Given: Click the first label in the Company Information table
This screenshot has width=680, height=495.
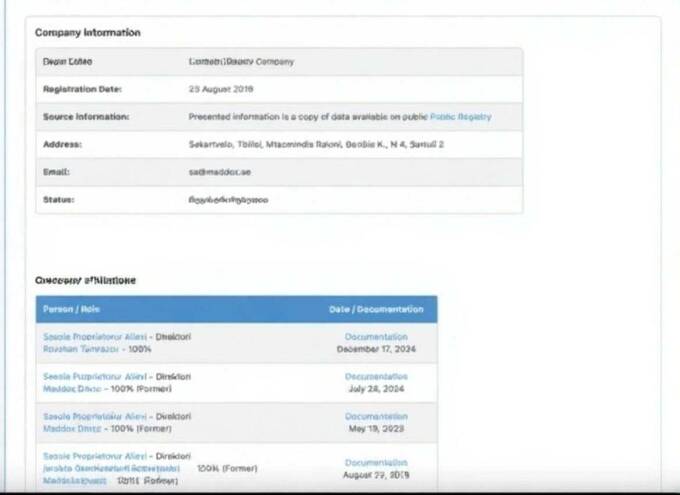Looking at the screenshot, I should 67,62.
